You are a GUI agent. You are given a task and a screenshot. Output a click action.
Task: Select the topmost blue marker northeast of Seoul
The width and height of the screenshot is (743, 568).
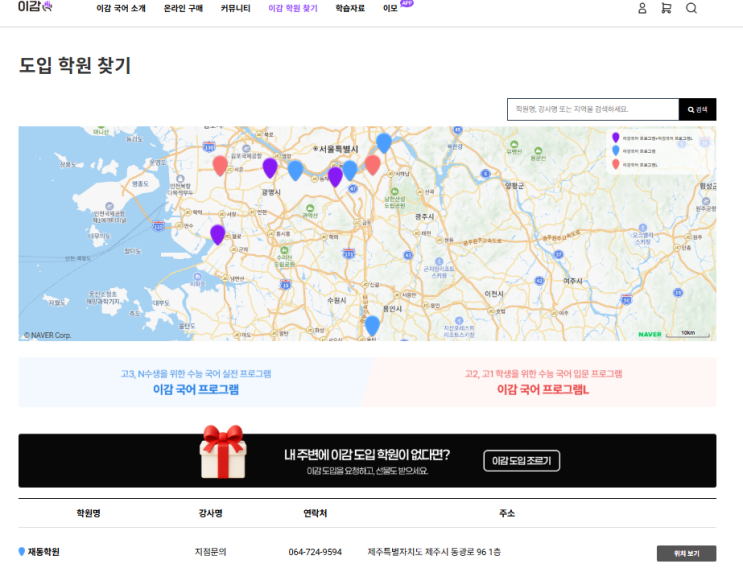tap(384, 143)
